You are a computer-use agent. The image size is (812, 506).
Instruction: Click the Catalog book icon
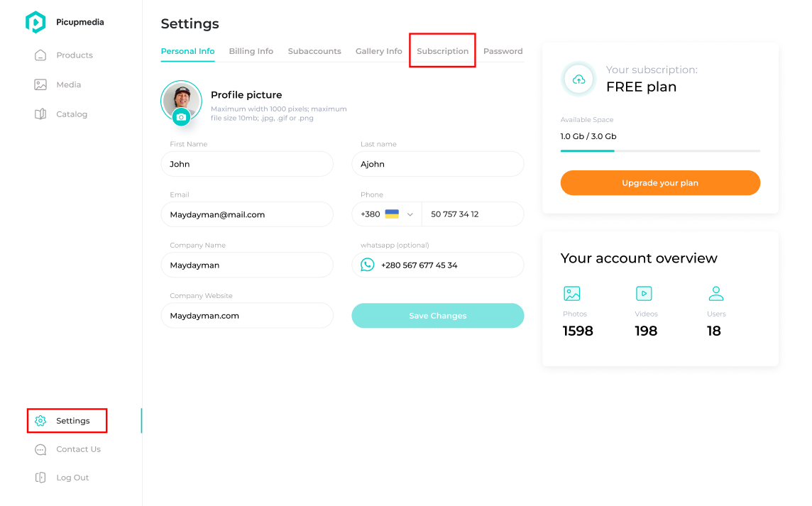click(x=40, y=114)
